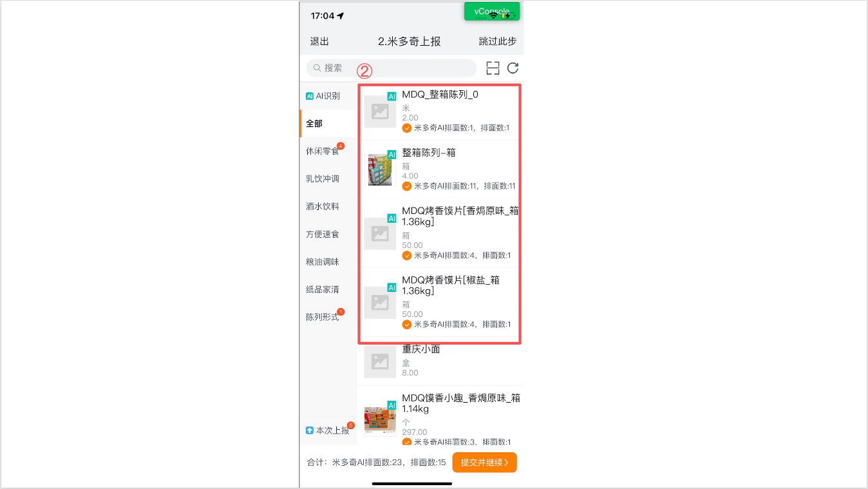Click the refresh icon beside search
Image resolution: width=868 pixels, height=489 pixels.
coord(513,68)
